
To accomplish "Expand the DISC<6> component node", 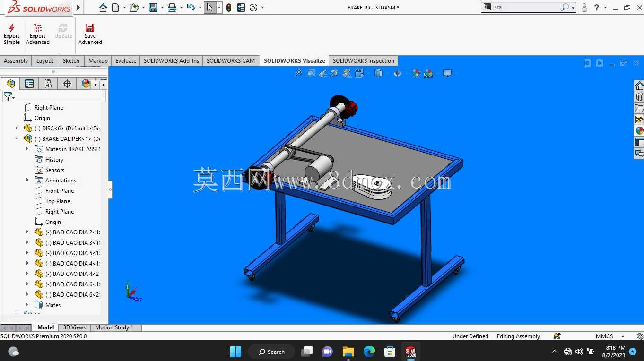I will tap(17, 128).
